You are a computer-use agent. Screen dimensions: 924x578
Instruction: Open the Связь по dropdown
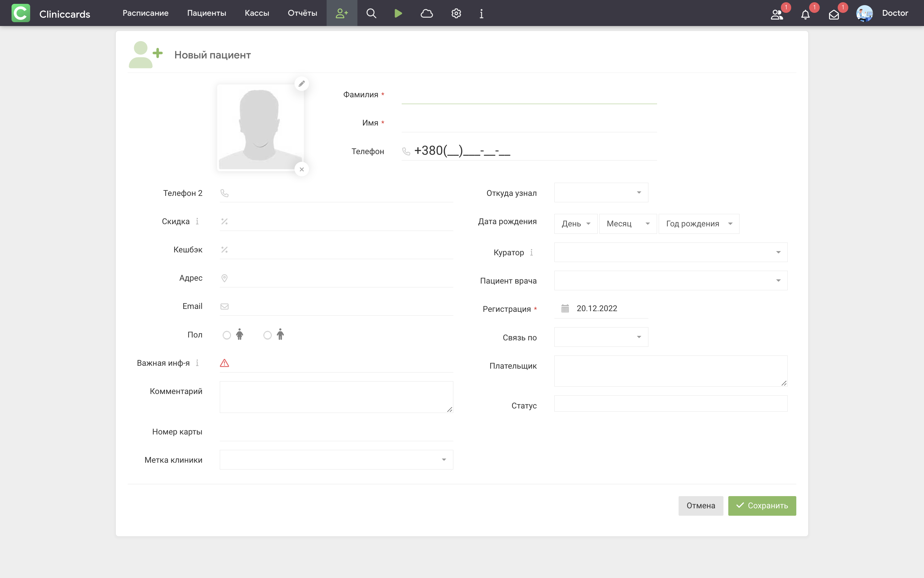click(x=601, y=337)
